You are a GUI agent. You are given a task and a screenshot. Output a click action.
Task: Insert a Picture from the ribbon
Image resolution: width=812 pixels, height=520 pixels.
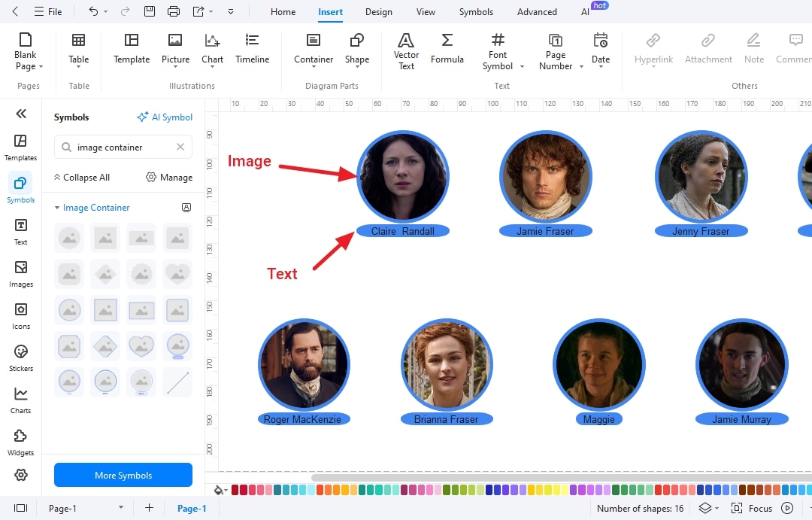pyautogui.click(x=175, y=50)
